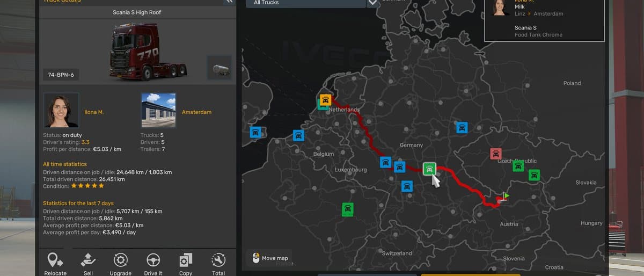Open the Amsterdam garage link
Viewport: 644px width, 276px height.
point(196,112)
